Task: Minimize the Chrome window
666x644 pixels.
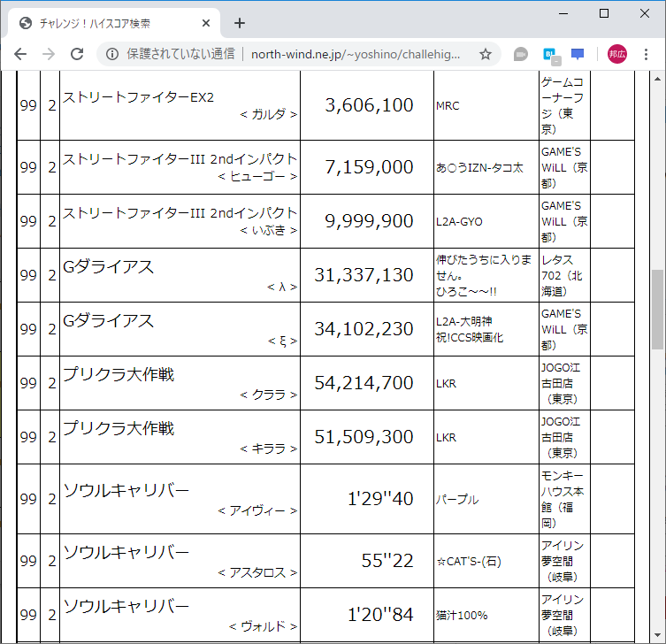Action: pyautogui.click(x=563, y=13)
